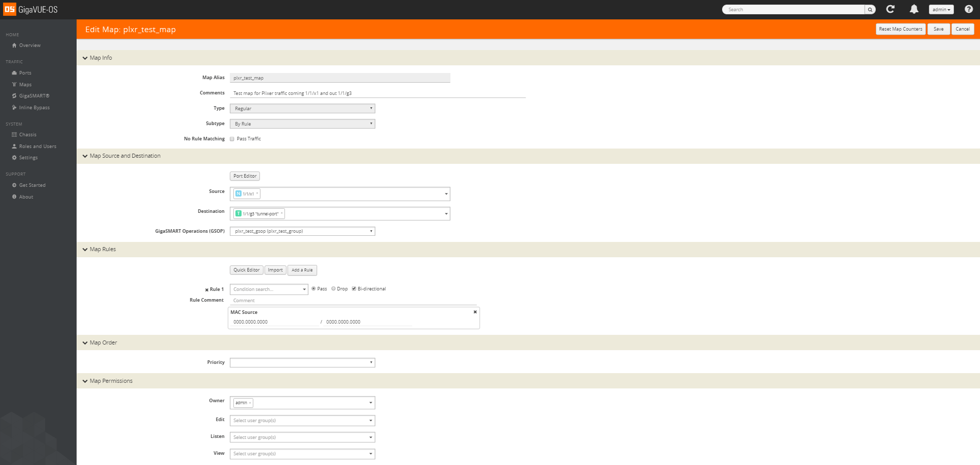Viewport: 980px width, 465px height.
Task: Open the Source port dropdown arrow
Action: 446,194
